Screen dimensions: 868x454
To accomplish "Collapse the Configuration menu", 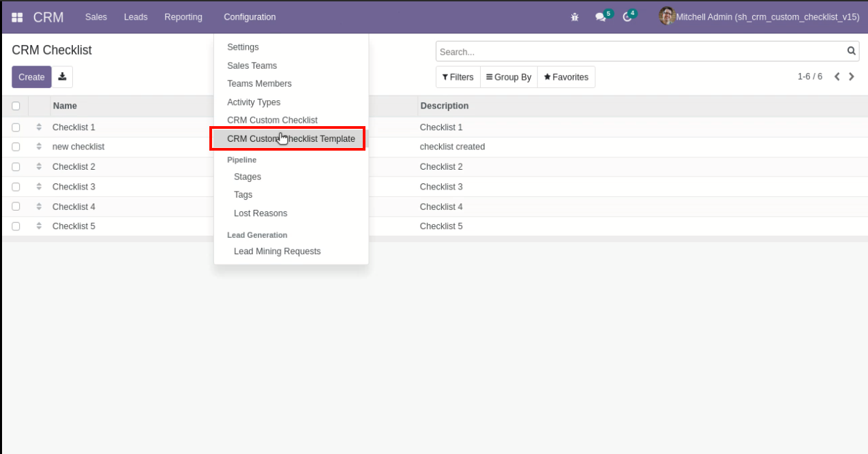I will pyautogui.click(x=250, y=17).
